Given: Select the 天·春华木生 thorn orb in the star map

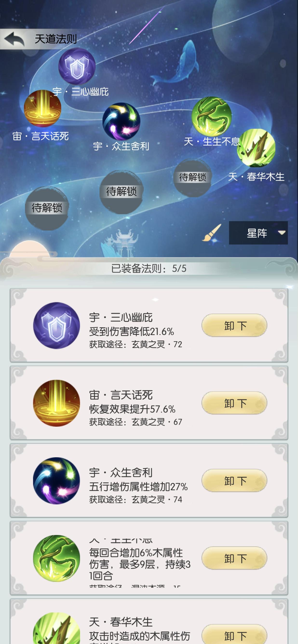Looking at the screenshot, I should [256, 148].
